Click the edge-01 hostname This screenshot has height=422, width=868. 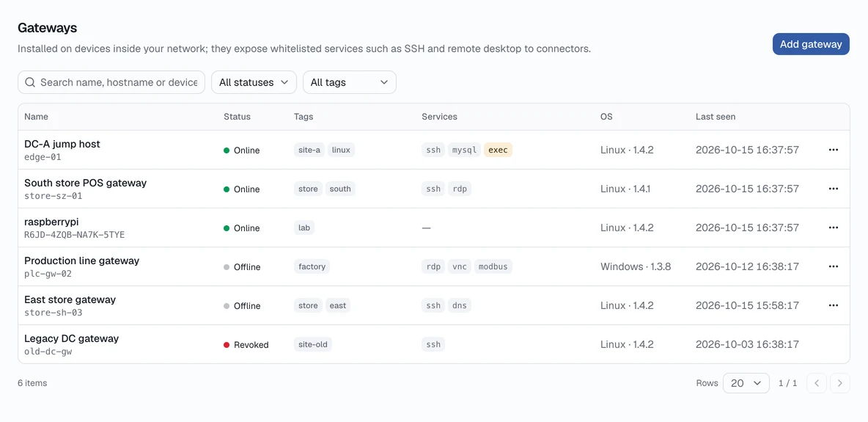point(43,157)
